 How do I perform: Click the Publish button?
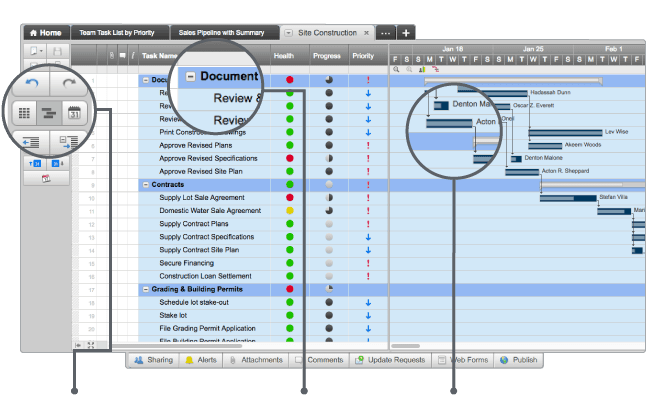518,360
